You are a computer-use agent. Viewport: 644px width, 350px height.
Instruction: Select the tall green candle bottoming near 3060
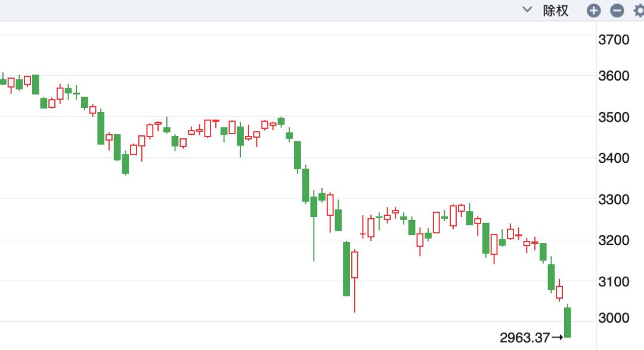tap(346, 268)
